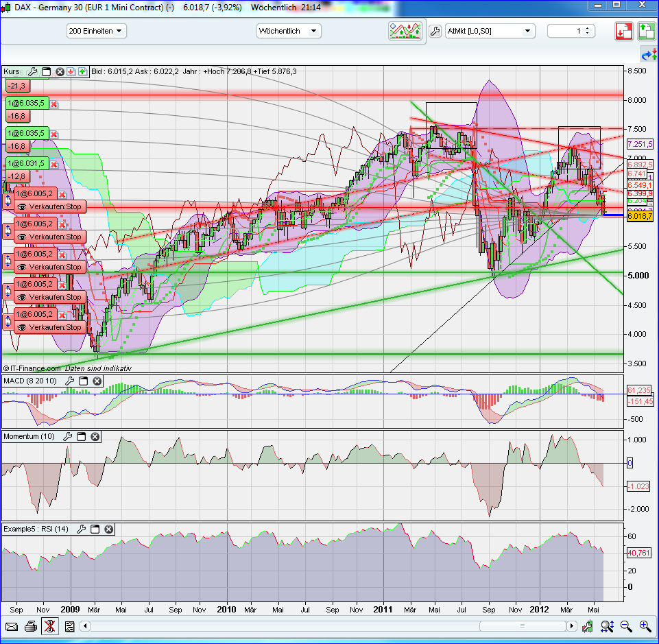Click the red down-arrow sell icon in the Kurs header
This screenshot has width=659, height=644.
[71, 71]
